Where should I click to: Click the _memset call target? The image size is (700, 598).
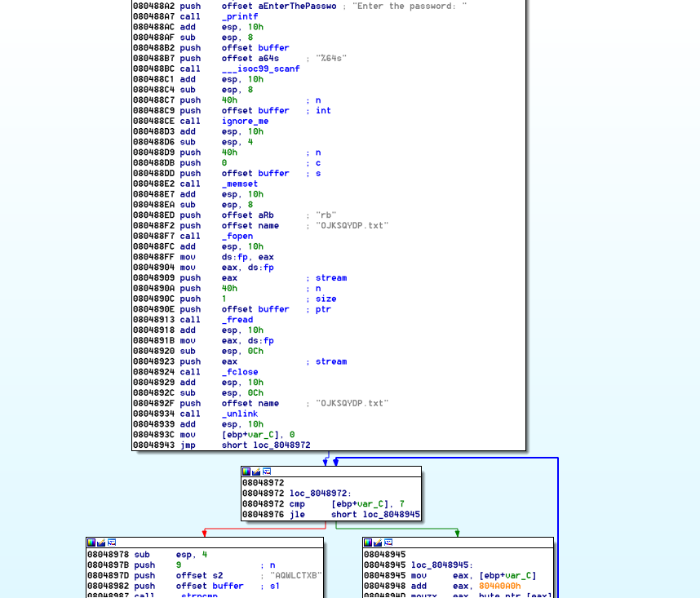coord(240,184)
